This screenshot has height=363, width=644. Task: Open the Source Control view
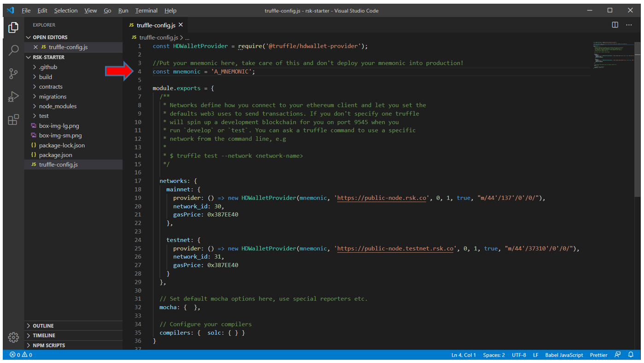point(13,74)
